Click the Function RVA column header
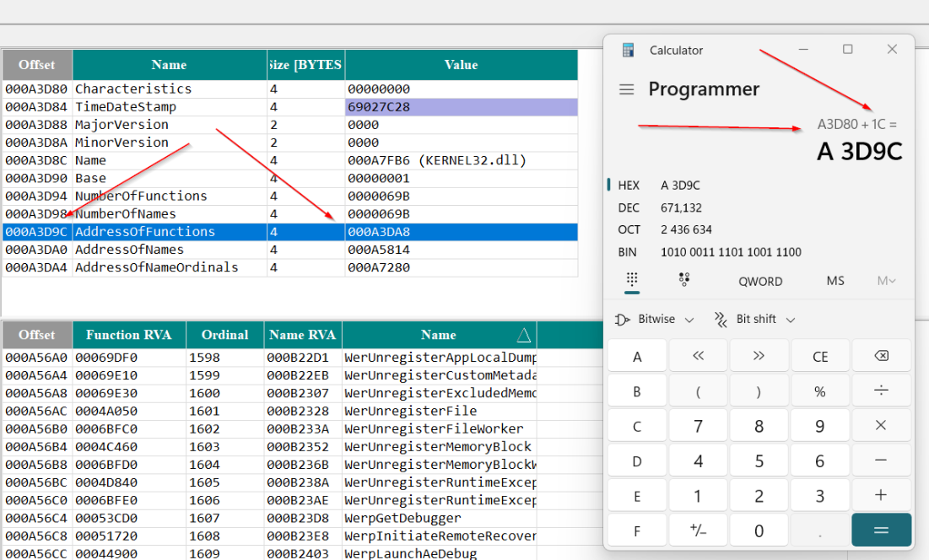The width and height of the screenshot is (929, 560). coord(128,335)
